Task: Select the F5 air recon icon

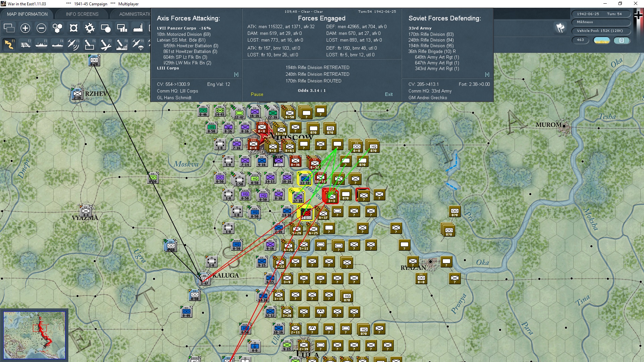Action: point(73,44)
